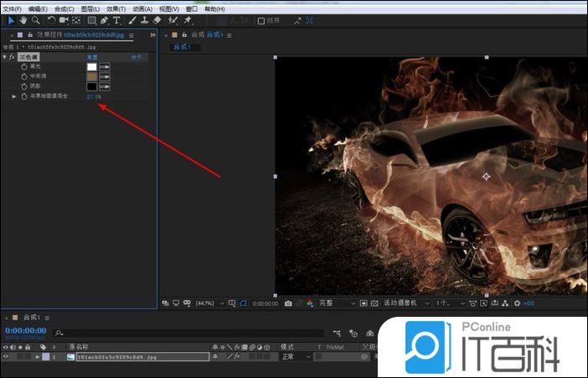Click the 重置 reset link for 三色调

(92, 56)
